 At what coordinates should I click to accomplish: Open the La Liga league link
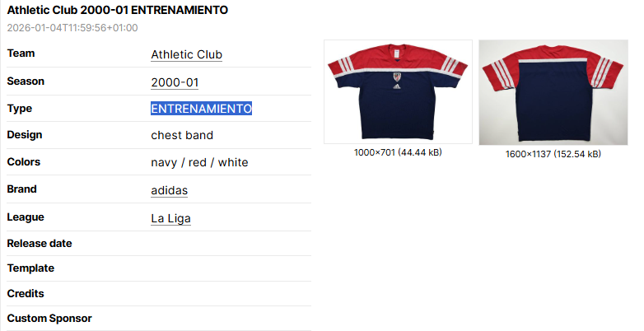[170, 218]
